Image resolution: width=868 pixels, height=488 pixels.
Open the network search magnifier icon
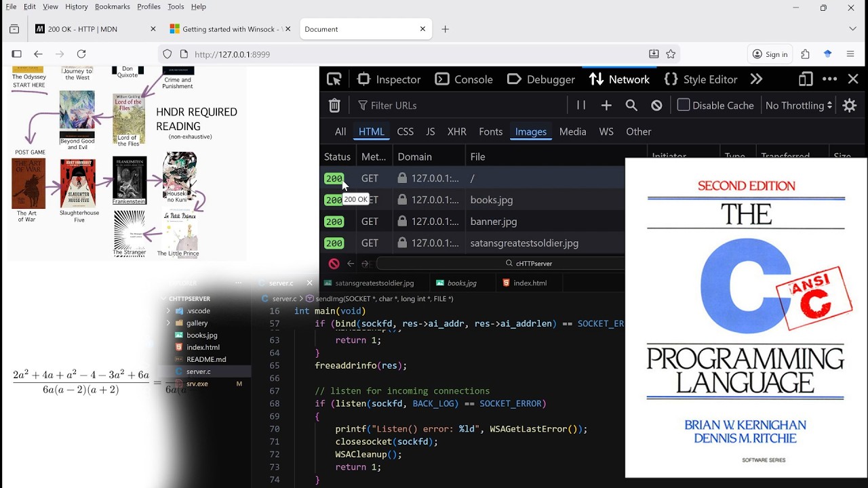[x=631, y=105]
